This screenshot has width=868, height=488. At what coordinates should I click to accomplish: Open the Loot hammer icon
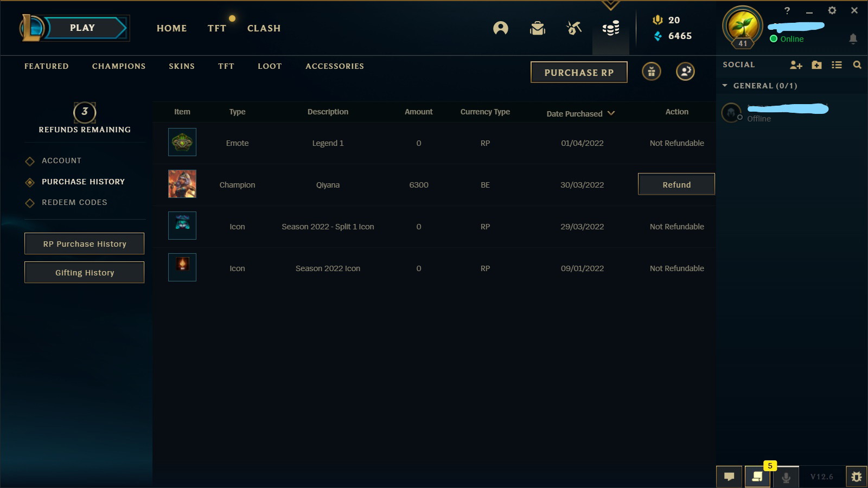[x=574, y=28]
